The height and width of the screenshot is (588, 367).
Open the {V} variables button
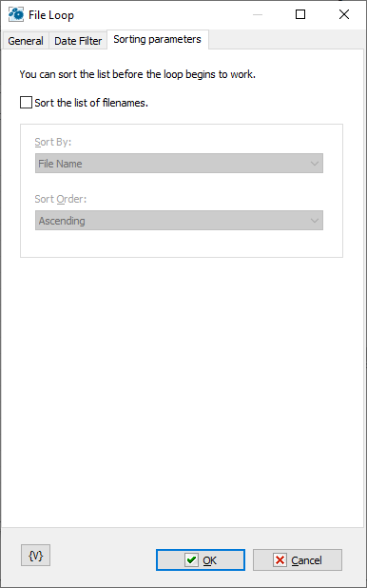pyautogui.click(x=35, y=556)
